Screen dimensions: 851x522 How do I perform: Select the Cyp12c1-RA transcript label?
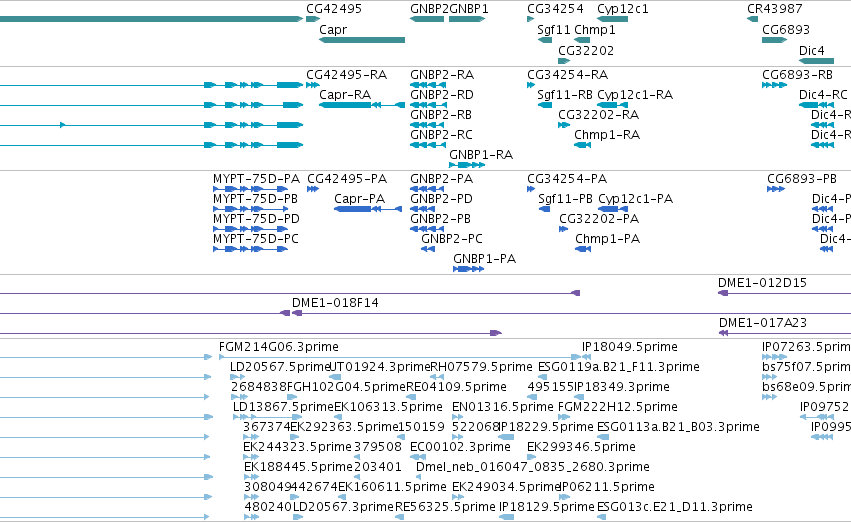tap(635, 94)
